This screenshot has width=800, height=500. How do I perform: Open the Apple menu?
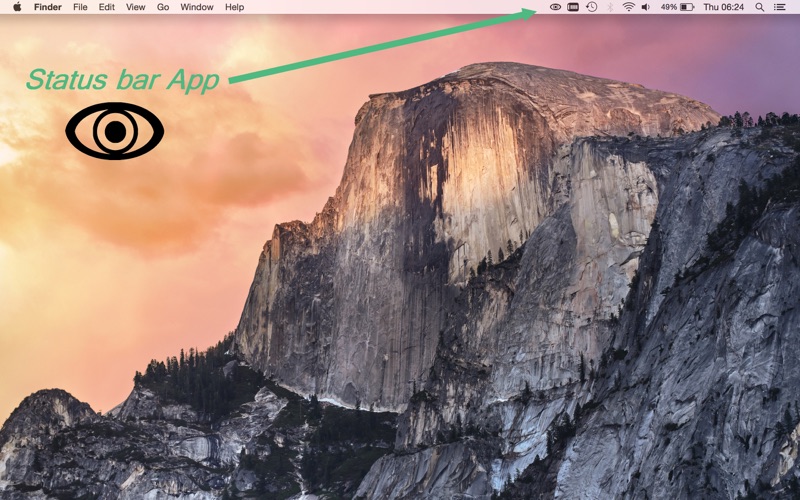[17, 7]
